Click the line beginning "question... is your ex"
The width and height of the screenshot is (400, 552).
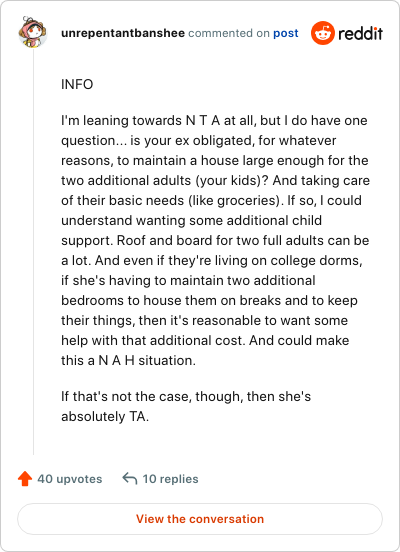(199, 140)
